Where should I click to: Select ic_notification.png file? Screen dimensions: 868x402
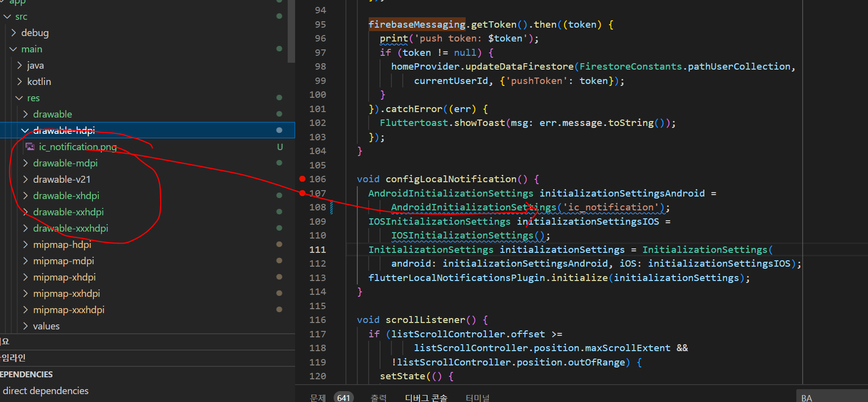(x=78, y=147)
